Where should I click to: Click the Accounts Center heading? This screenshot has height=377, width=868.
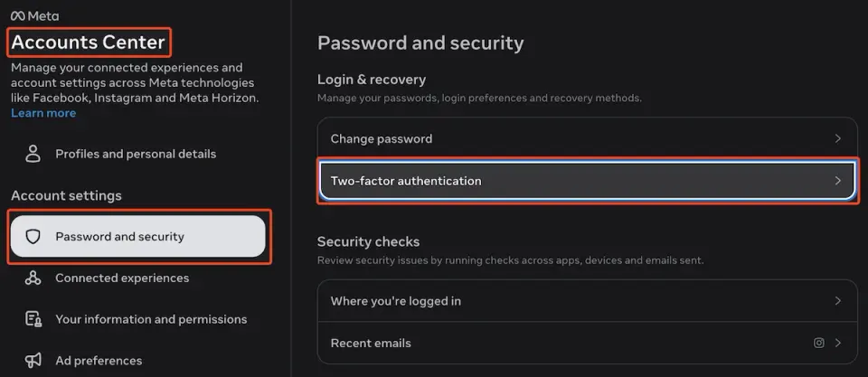[x=88, y=42]
